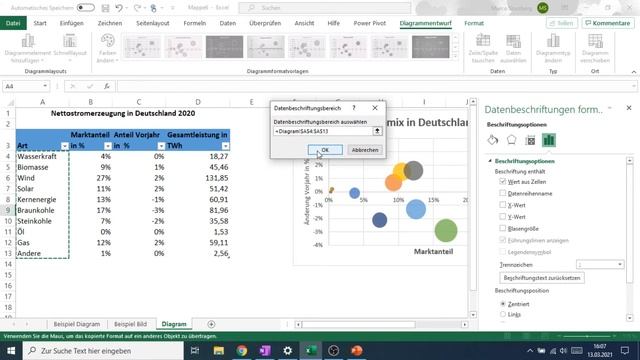
Task: Add a new sheet with plus icon
Action: click(211, 324)
